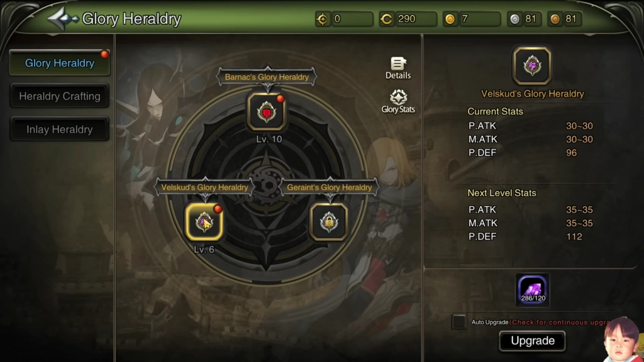This screenshot has width=644, height=362.
Task: Select Barnac's Glory Heraldry emblem
Action: click(x=267, y=112)
